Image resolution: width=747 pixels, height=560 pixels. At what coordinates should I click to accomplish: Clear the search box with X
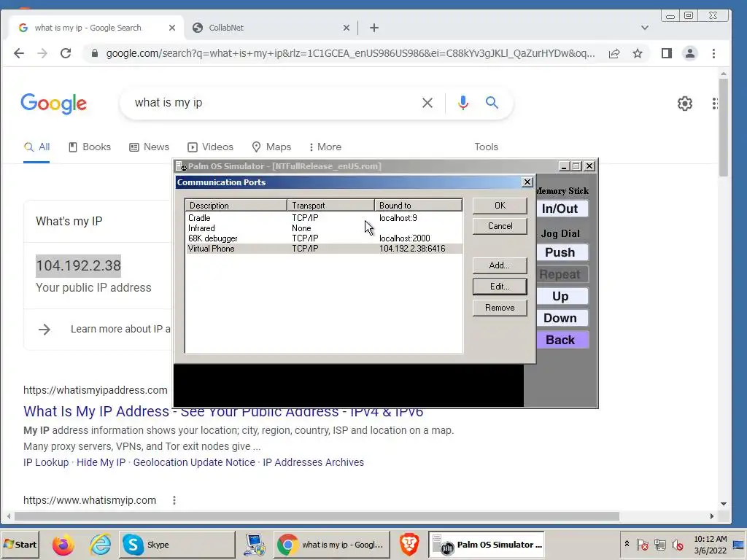427,103
